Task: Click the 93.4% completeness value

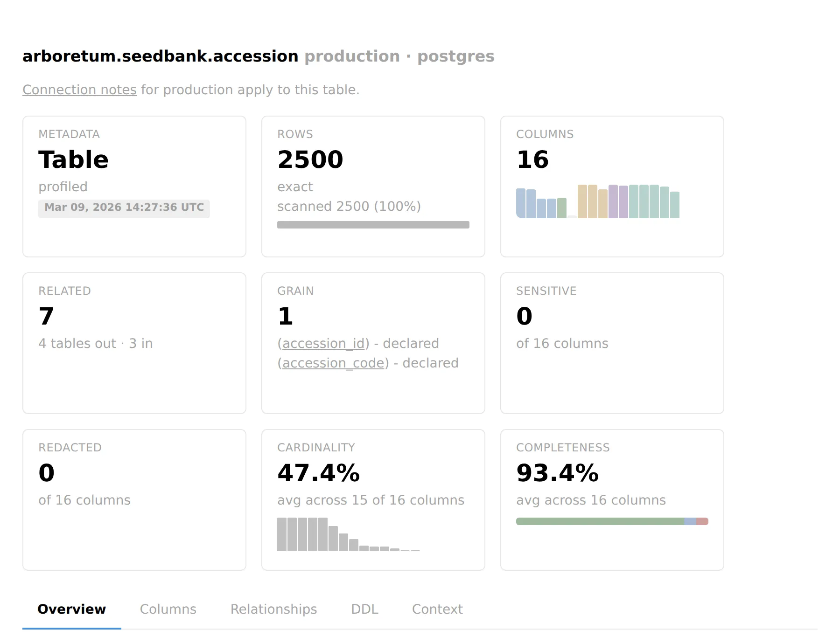Action: coord(558,473)
